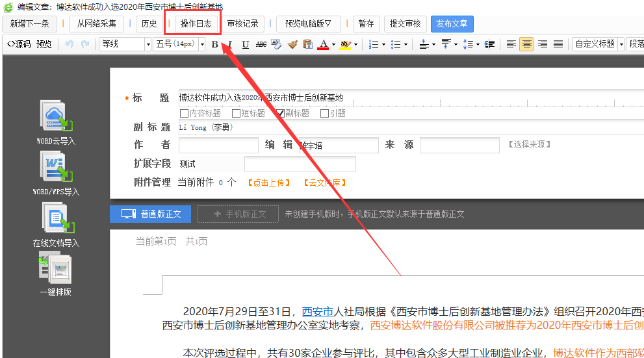Image resolution: width=644 pixels, height=358 pixels.
Task: Click the 暂存 save draft button
Action: point(366,24)
